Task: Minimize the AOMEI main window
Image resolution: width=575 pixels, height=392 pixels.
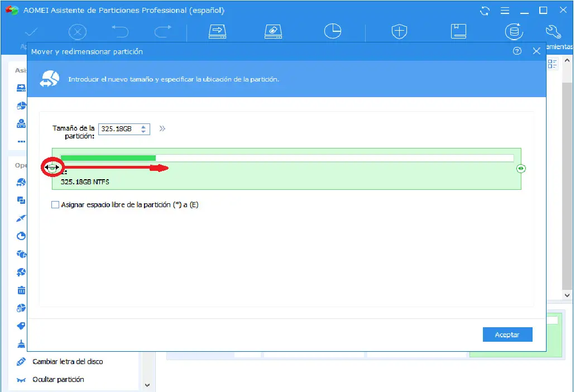Action: click(x=524, y=13)
